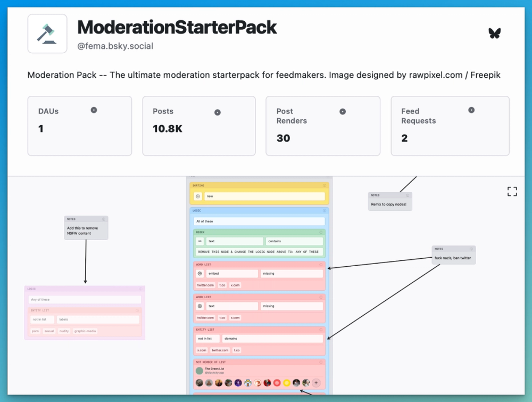532x402 pixels.
Task: Open the 'embed' dropdown in Word List
Action: point(232,273)
